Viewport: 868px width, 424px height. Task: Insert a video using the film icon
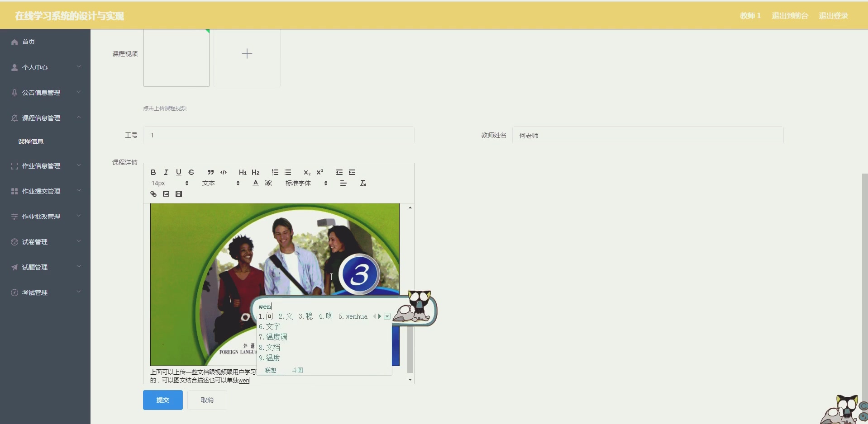click(x=179, y=193)
